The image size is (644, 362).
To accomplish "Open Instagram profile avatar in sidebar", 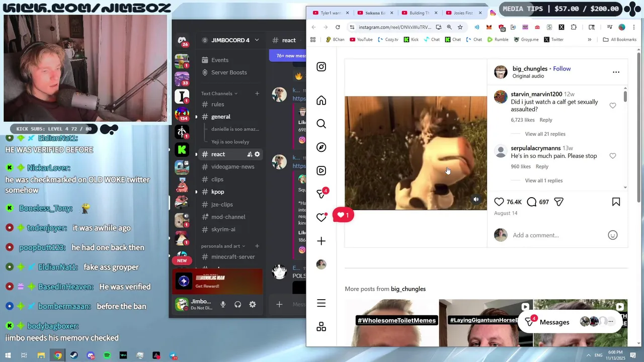I will (321, 264).
